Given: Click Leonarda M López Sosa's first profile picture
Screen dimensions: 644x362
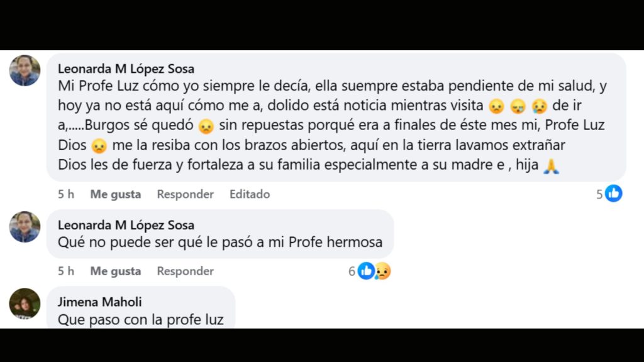Looking at the screenshot, I should point(25,70).
